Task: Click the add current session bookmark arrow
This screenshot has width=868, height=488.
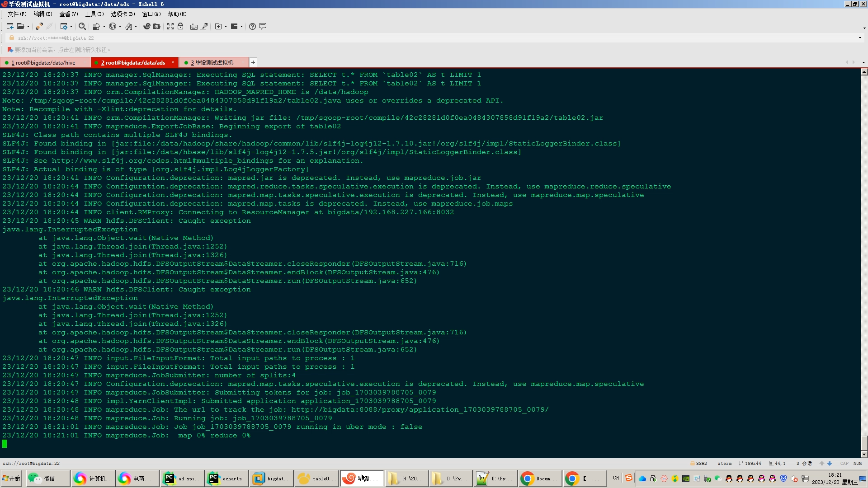Action: [10, 50]
